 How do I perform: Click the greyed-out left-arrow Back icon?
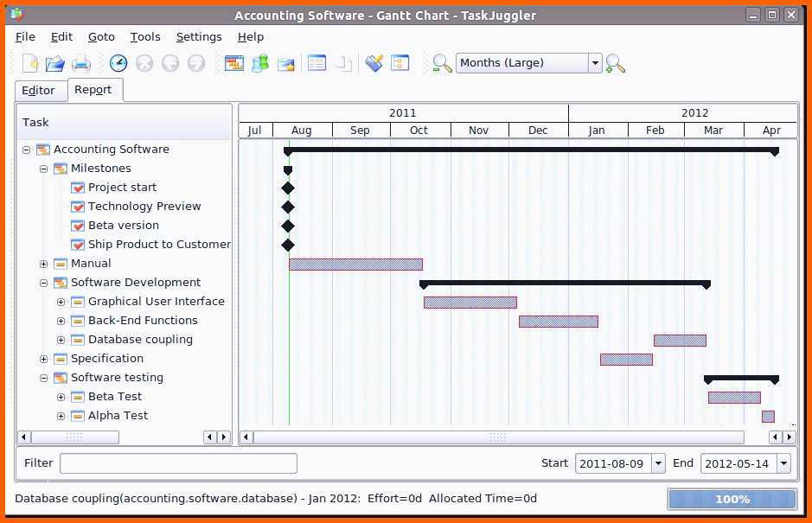tap(170, 64)
